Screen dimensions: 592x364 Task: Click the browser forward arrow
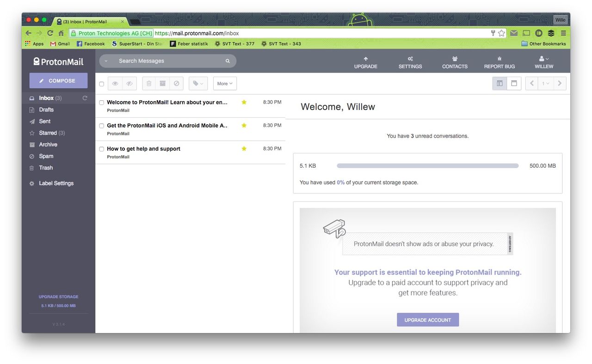click(x=39, y=33)
